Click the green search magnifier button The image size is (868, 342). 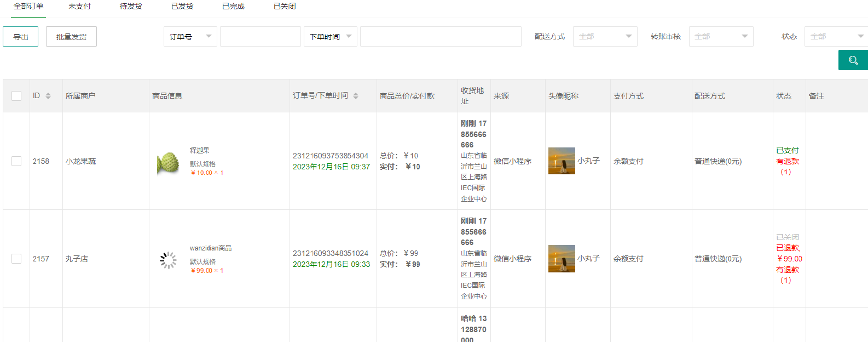pyautogui.click(x=853, y=60)
